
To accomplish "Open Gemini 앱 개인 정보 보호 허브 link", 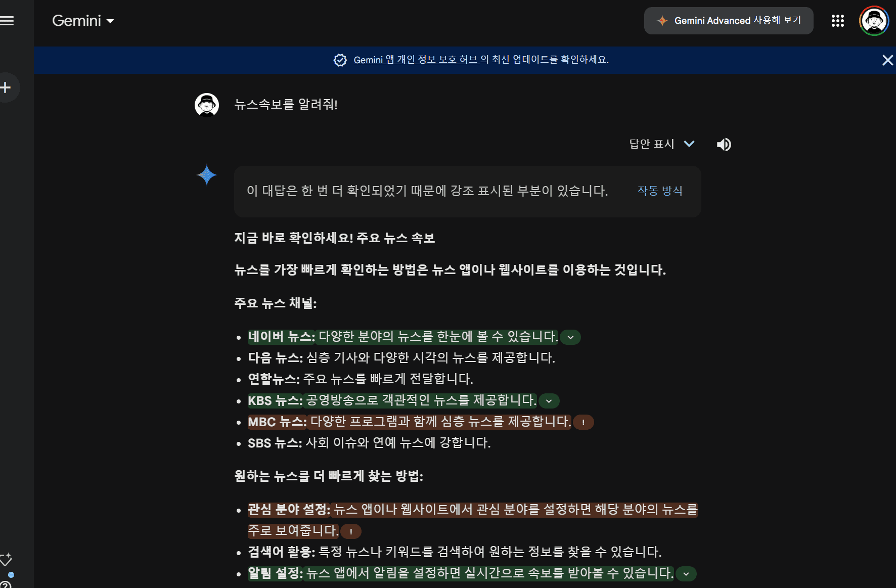I will coord(416,60).
